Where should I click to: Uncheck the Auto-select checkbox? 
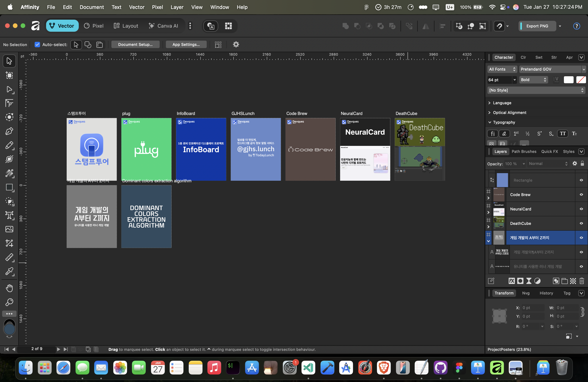point(37,45)
